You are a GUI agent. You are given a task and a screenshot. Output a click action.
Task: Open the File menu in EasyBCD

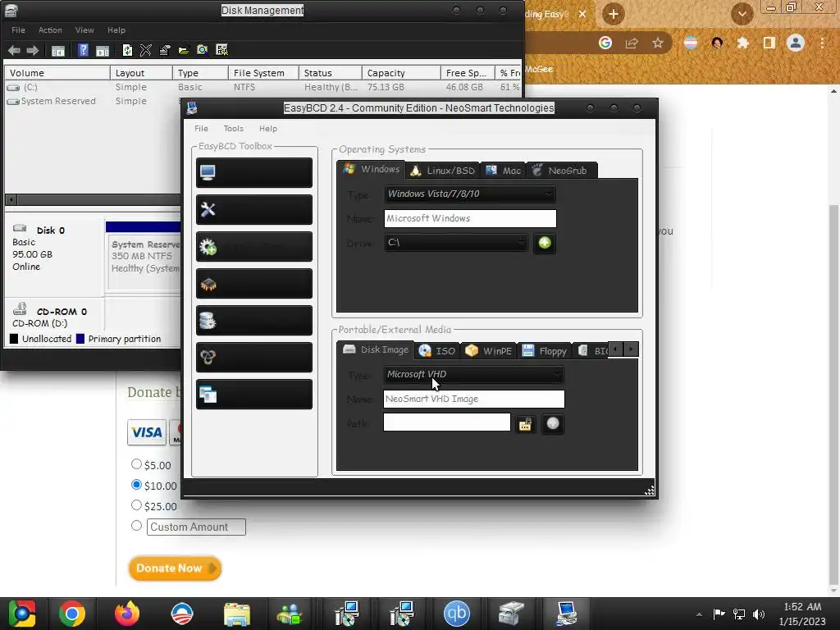(202, 129)
